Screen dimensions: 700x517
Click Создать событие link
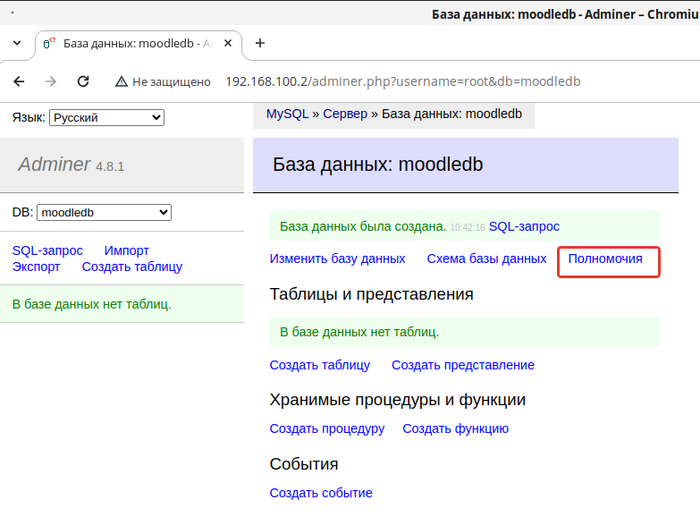point(321,492)
